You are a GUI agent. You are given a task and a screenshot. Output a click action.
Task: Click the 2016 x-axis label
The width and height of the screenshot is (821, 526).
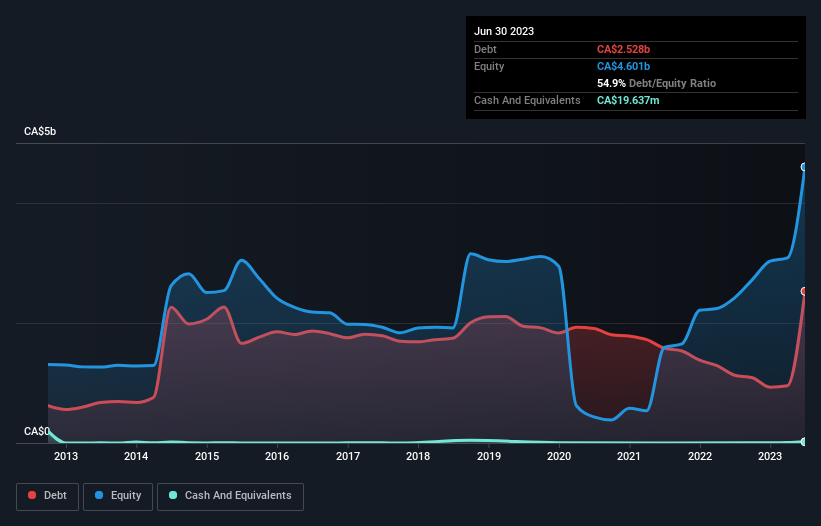(x=277, y=456)
